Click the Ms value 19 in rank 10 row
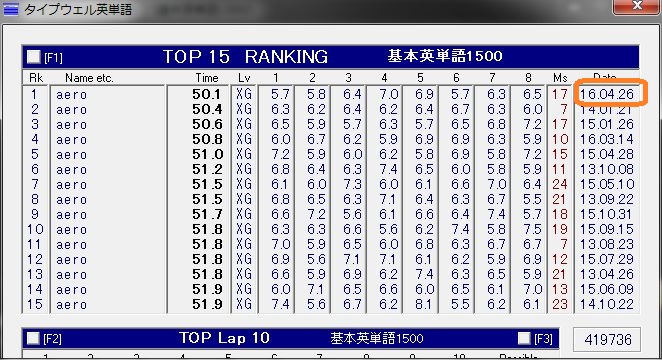This screenshot has height=360, width=662. coord(560,229)
